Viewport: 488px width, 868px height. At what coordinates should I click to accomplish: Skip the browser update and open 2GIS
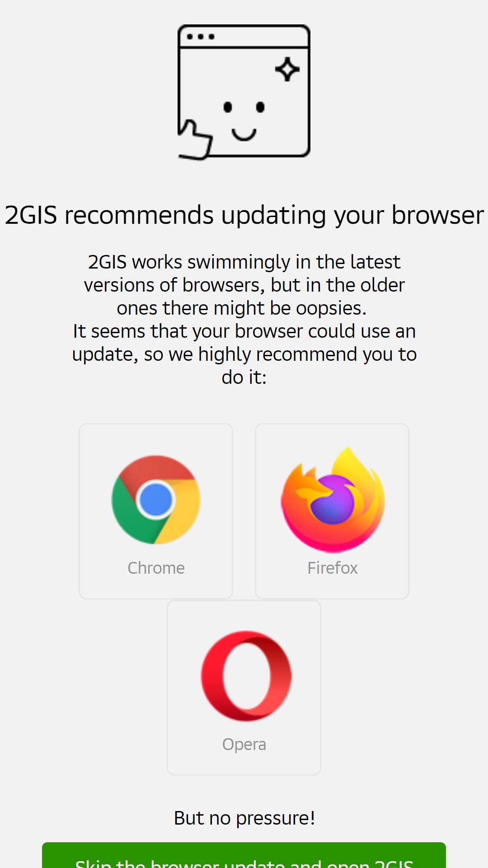(244, 855)
